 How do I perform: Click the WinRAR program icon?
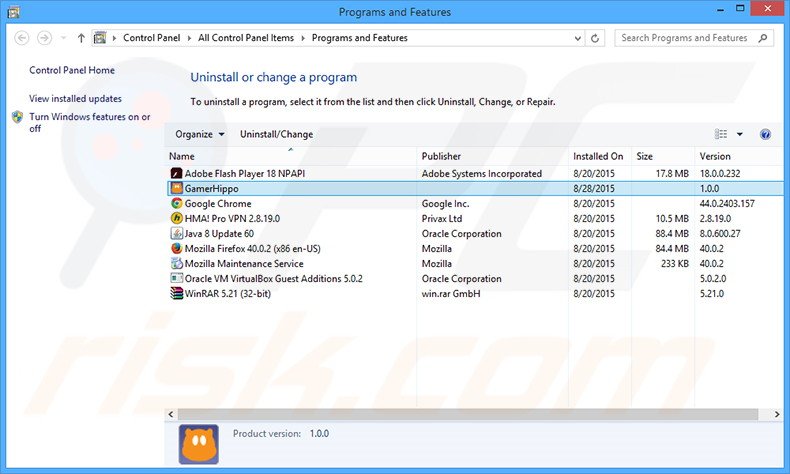click(x=176, y=294)
